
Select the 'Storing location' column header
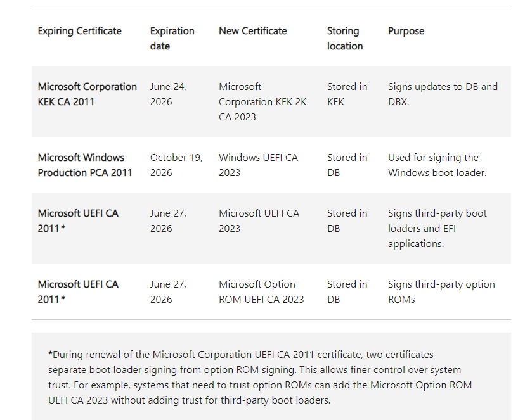(345, 38)
